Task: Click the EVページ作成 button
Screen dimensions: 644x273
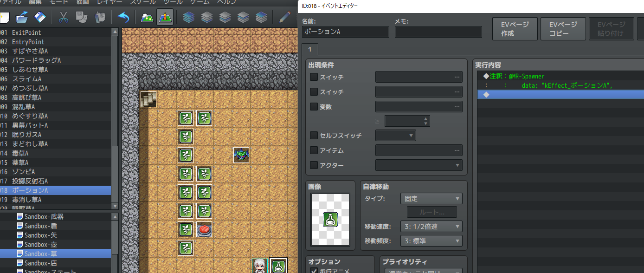Action: (515, 29)
